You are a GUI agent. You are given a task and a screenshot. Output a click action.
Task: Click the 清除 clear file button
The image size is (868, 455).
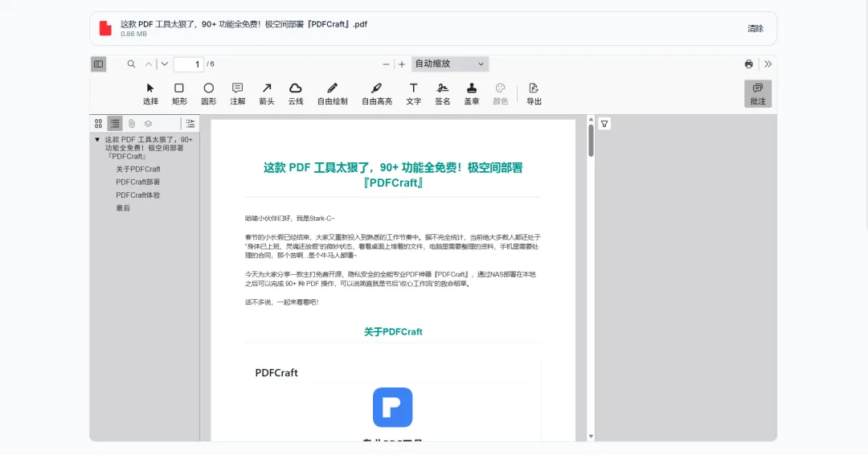755,29
